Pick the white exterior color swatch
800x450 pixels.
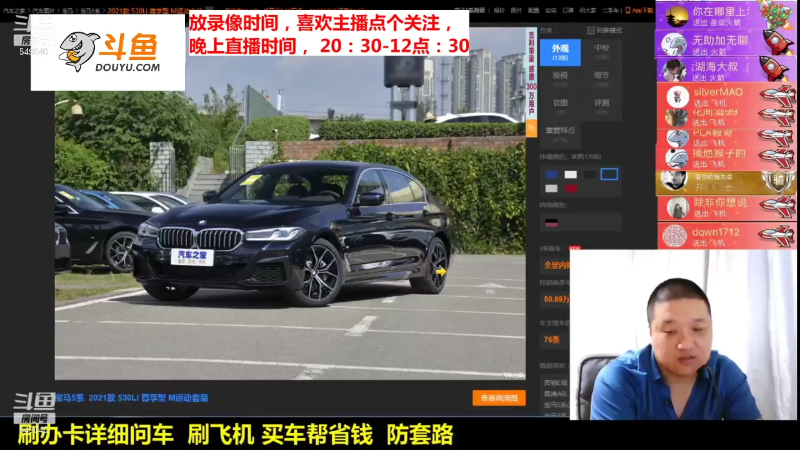point(570,174)
